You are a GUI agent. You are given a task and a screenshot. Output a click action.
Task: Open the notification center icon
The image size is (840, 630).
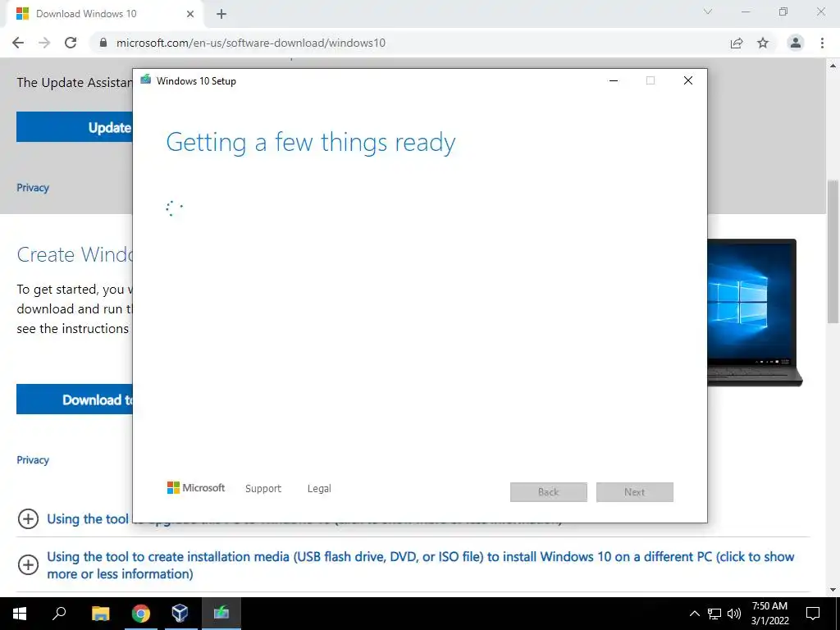[813, 614]
